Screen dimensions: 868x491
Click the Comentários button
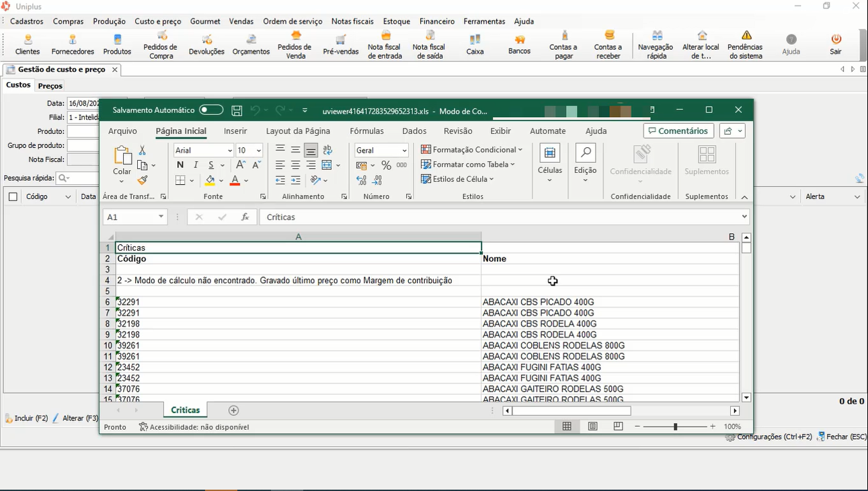[678, 130]
